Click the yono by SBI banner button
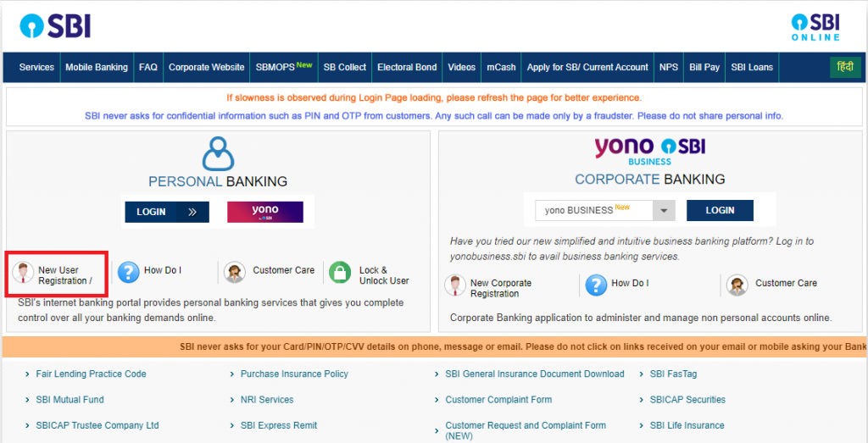This screenshot has height=443, width=868. click(x=265, y=212)
